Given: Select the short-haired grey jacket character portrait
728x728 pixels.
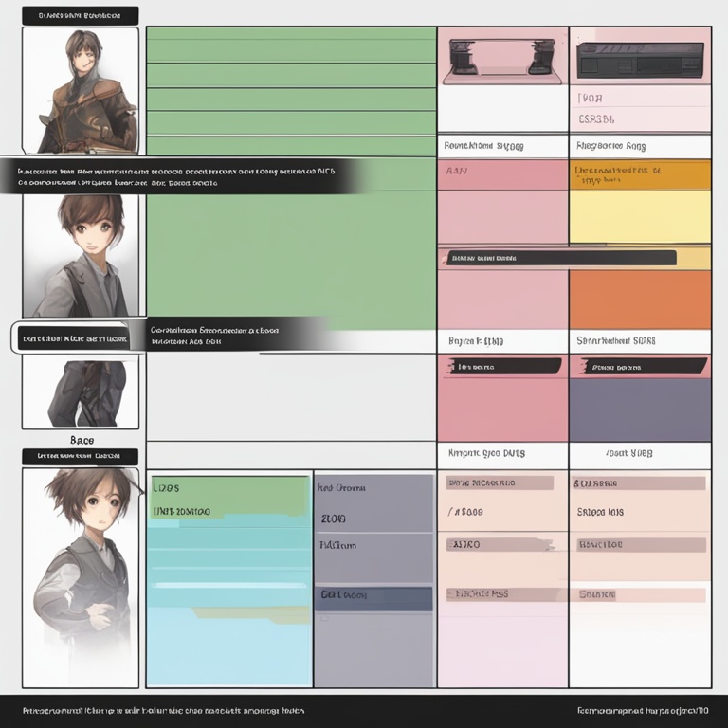Looking at the screenshot, I should (81, 255).
